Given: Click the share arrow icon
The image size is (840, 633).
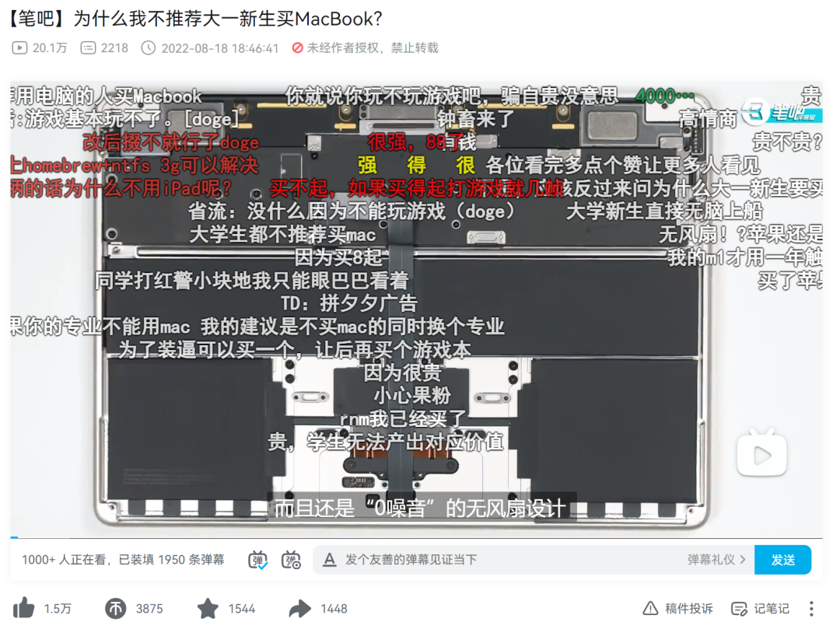Looking at the screenshot, I should 300,608.
